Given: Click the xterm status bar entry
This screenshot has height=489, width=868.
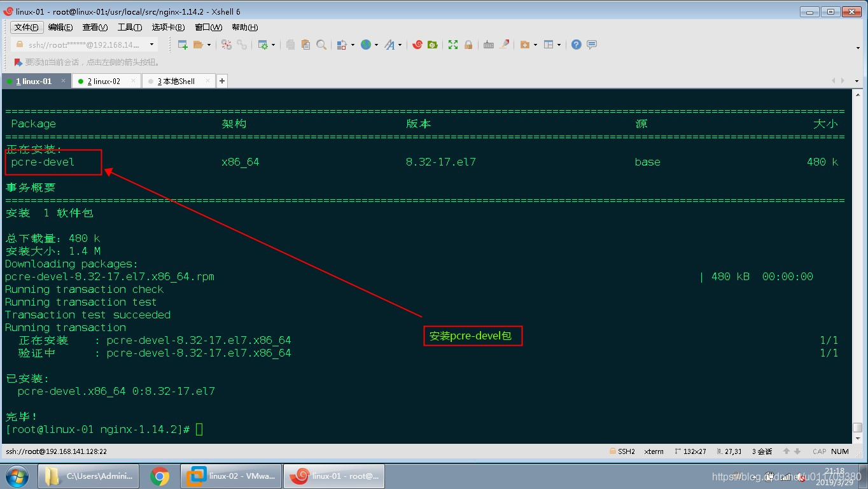Looking at the screenshot, I should pyautogui.click(x=654, y=451).
